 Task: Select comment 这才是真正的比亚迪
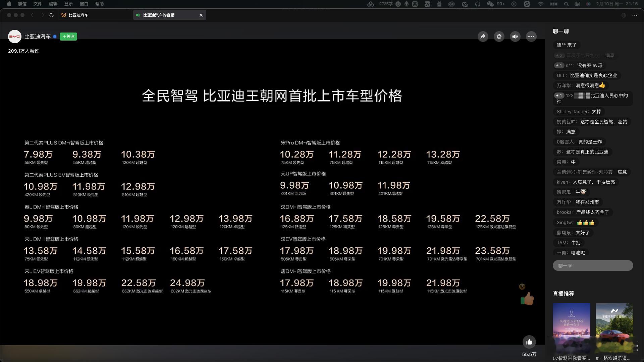pyautogui.click(x=582, y=152)
